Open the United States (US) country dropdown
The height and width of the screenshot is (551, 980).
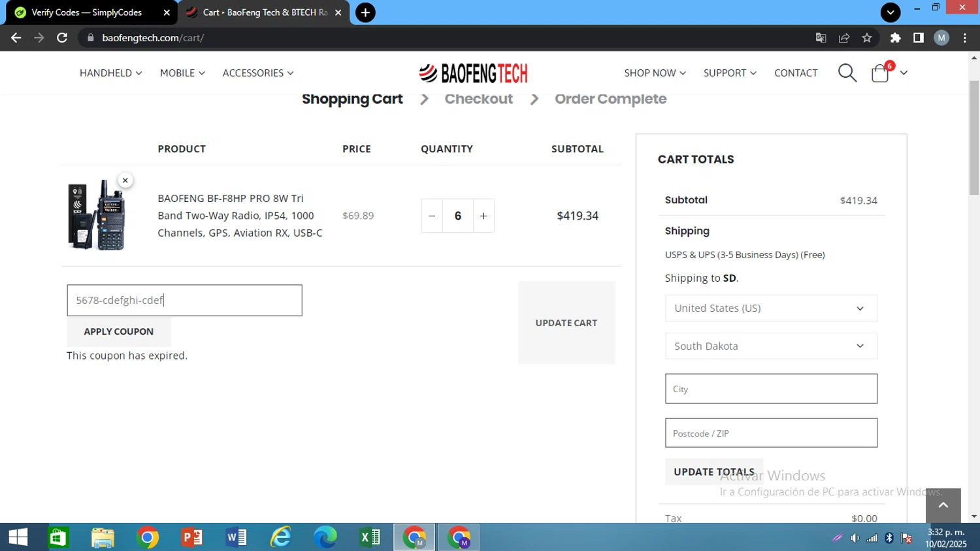coord(771,309)
